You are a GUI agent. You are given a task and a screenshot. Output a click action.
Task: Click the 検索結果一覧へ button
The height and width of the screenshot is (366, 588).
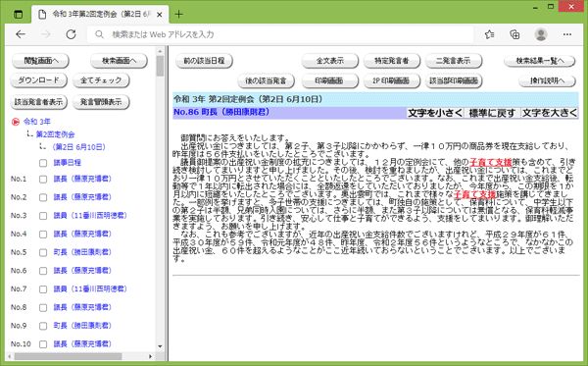point(540,61)
